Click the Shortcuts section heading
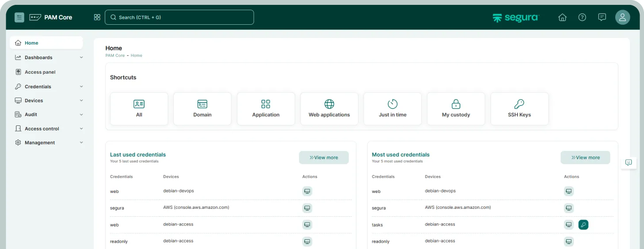This screenshot has height=249, width=644. coord(123,77)
